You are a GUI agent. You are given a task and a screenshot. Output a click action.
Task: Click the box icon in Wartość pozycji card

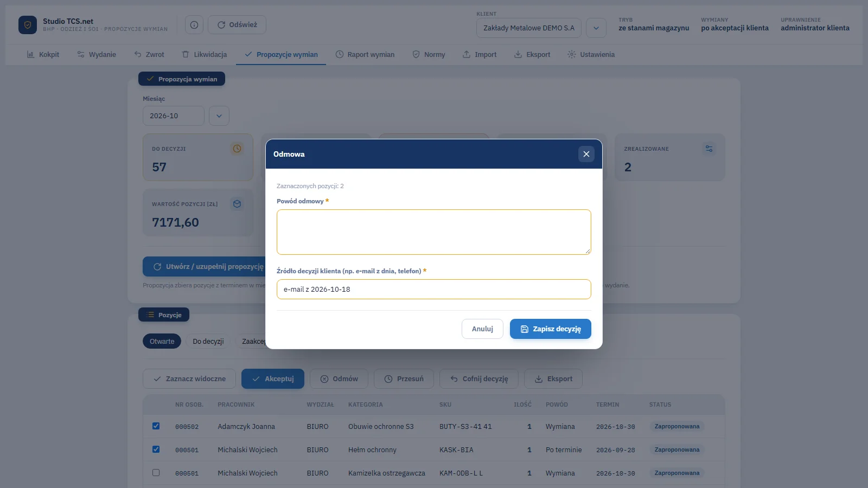(x=237, y=204)
